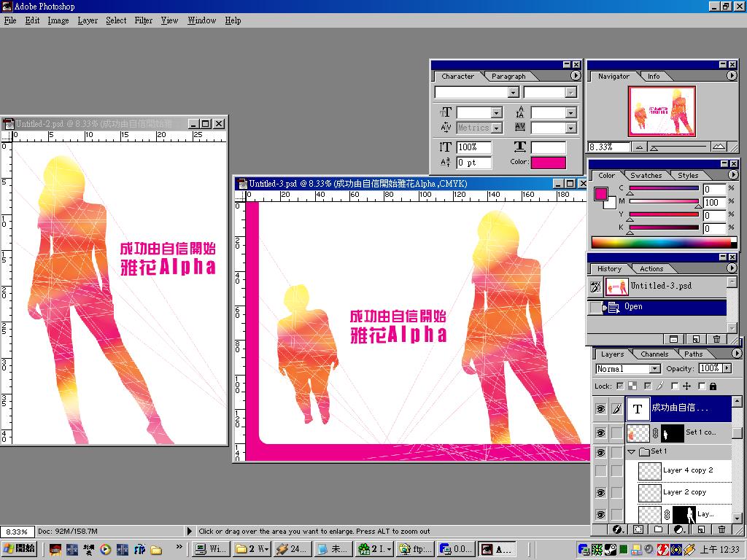Delete current state with History trash icon
This screenshot has height=560, width=747.
coord(716,339)
